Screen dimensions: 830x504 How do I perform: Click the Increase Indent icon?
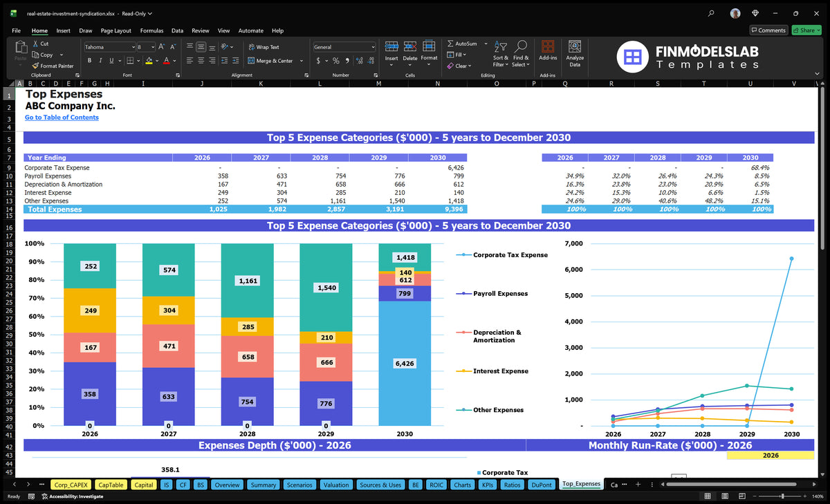235,61
